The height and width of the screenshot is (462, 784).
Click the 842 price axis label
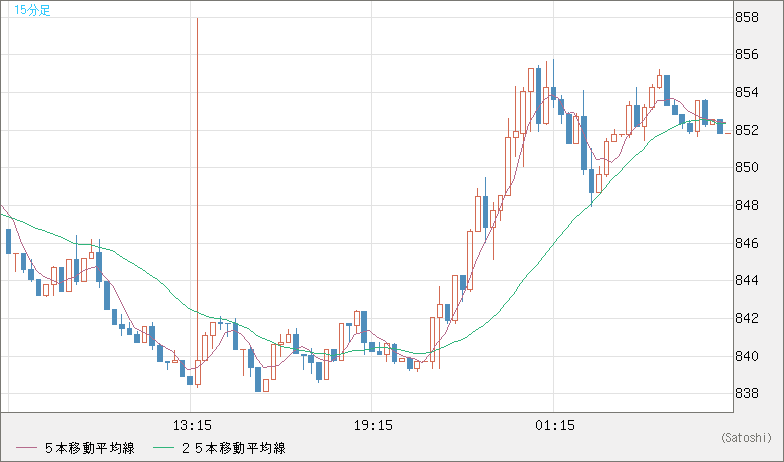coord(746,318)
